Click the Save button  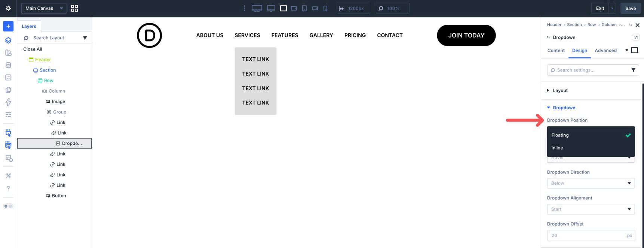[x=631, y=8]
